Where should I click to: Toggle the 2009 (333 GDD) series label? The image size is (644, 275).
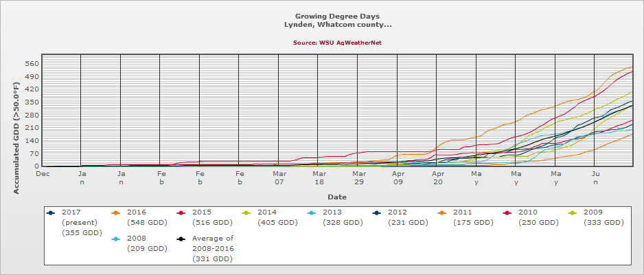coord(603,217)
